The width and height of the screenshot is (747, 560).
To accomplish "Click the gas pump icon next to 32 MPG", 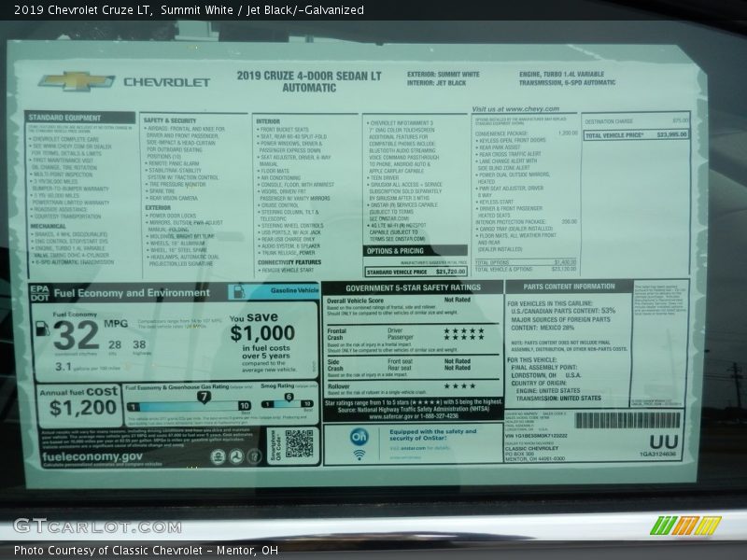I will 42,329.
